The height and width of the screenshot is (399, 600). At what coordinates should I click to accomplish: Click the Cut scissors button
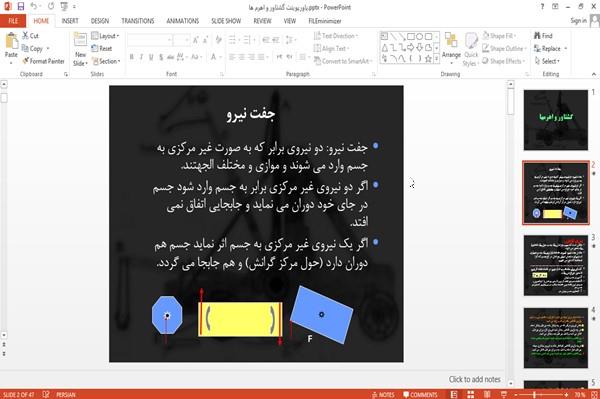pos(30,36)
